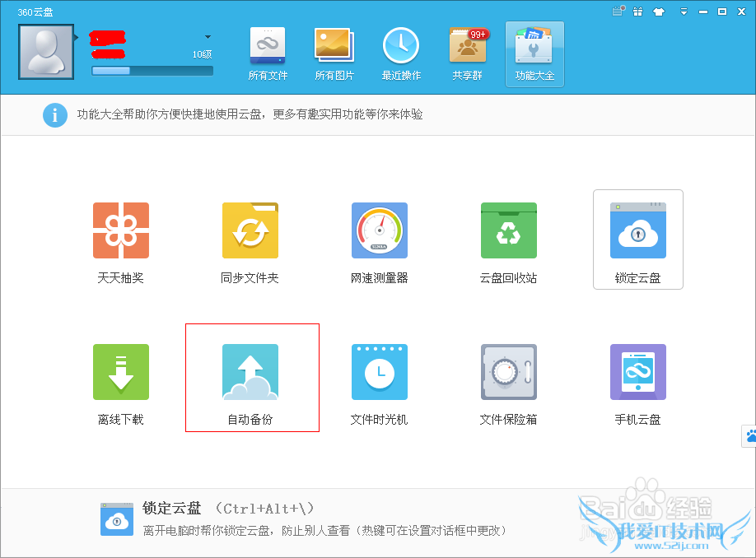Screen dimensions: 756x558
Task: Click the paw icon at right edge
Action: pos(749,436)
